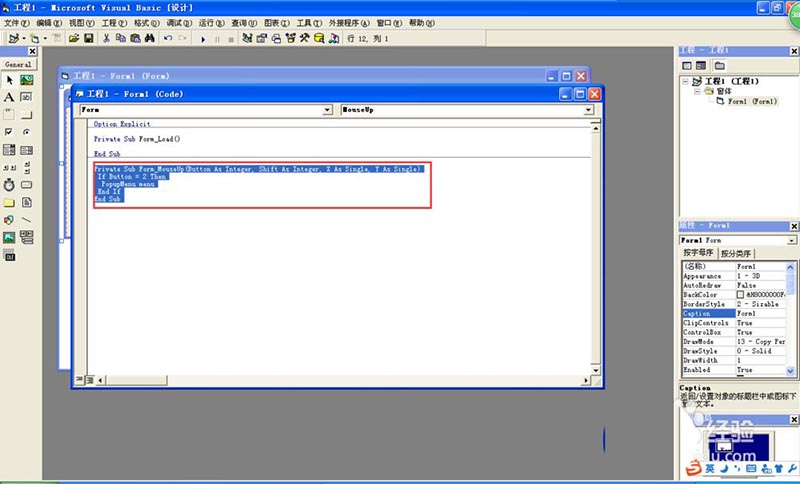Select the FileListBox control in toolbox
Image resolution: width=800 pixels, height=484 pixels.
point(27,202)
